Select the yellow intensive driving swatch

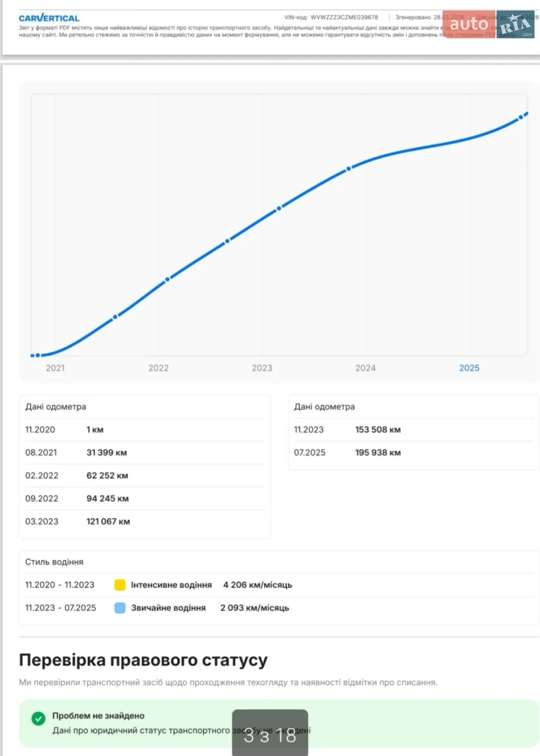click(120, 585)
